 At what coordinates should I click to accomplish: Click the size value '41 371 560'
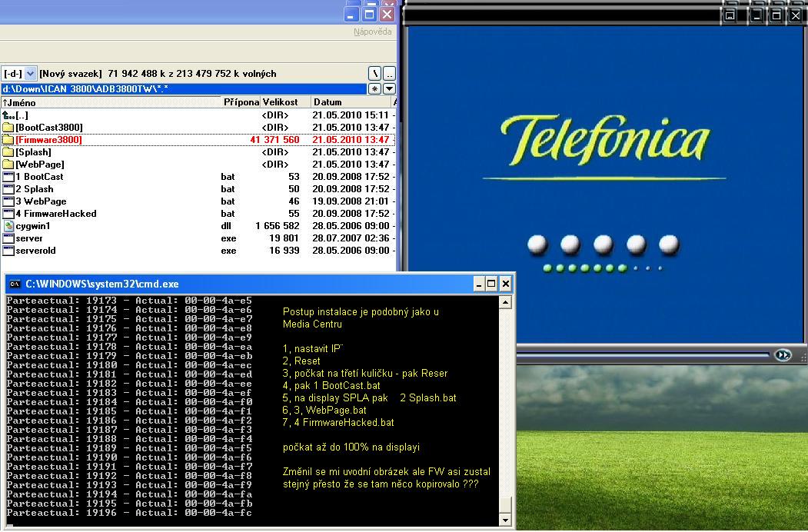point(274,140)
